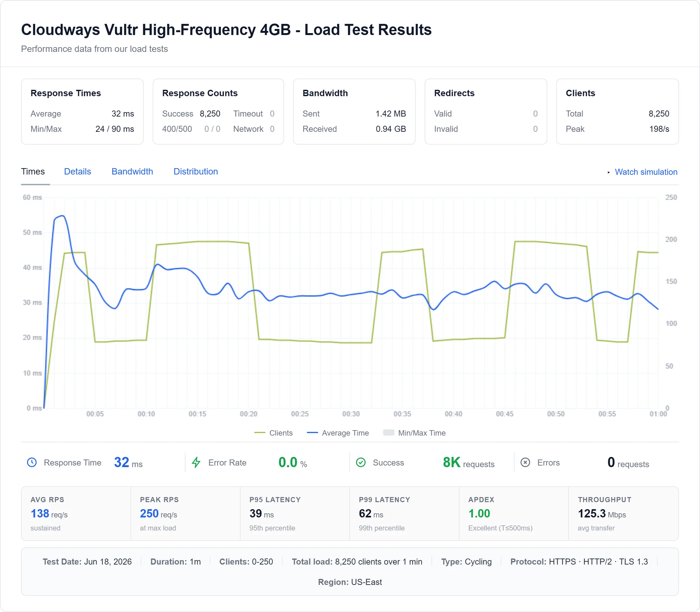Viewport: 700px width, 612px height.
Task: Click the 00:45 time axis label
Action: [x=504, y=414]
